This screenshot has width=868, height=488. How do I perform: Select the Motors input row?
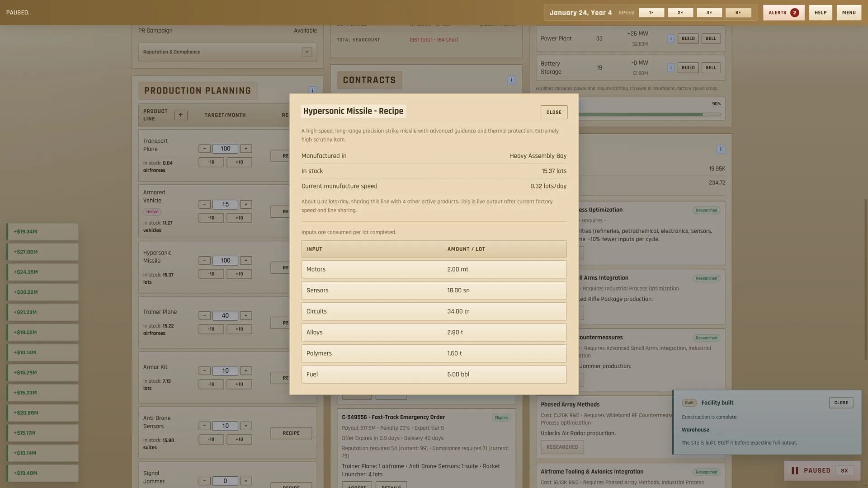tap(434, 269)
